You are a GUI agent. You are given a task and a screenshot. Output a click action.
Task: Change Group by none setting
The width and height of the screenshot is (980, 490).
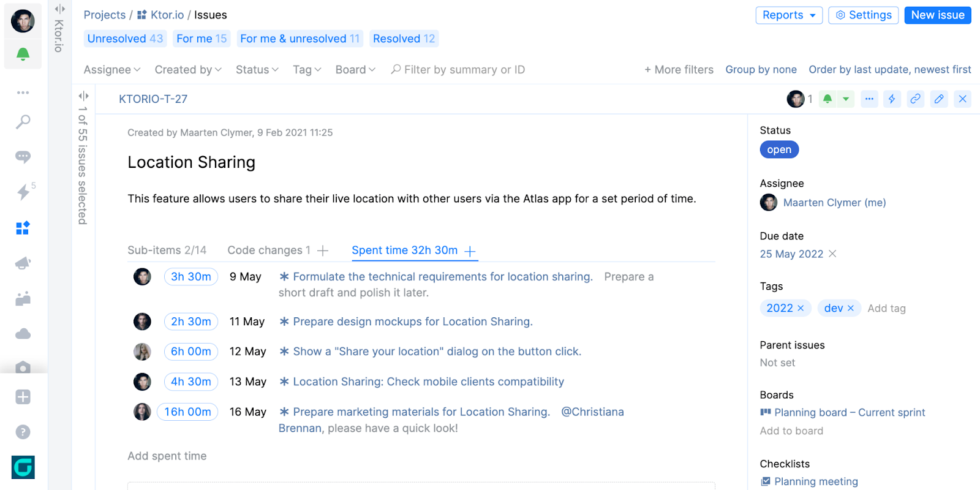pyautogui.click(x=761, y=70)
